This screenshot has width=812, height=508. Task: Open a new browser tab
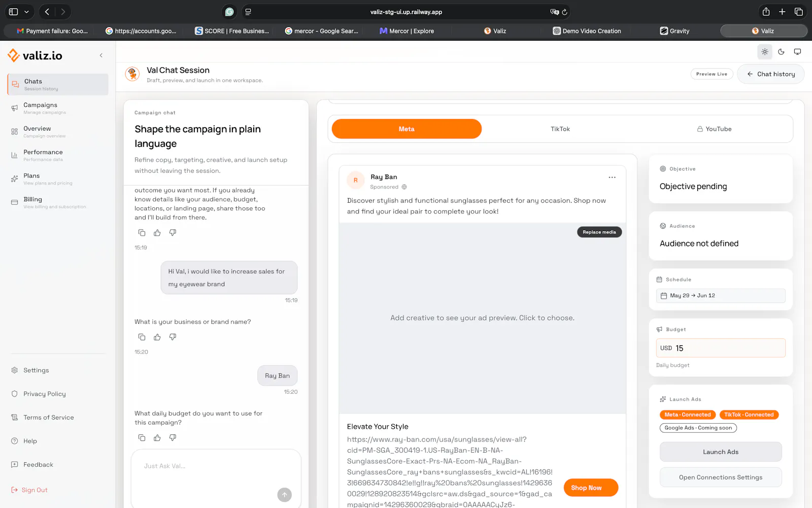point(782,12)
